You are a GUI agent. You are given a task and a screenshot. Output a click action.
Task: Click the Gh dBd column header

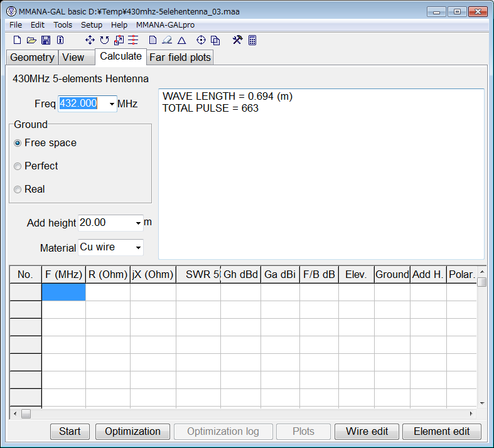click(240, 275)
